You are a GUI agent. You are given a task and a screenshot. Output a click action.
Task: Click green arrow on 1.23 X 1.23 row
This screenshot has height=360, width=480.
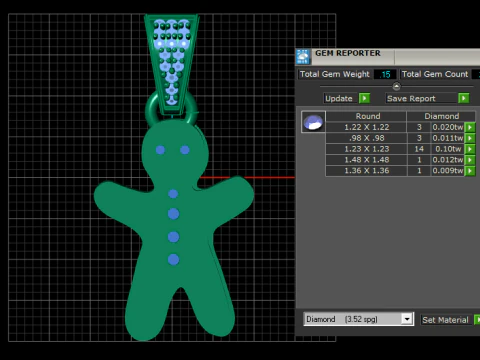pos(470,149)
